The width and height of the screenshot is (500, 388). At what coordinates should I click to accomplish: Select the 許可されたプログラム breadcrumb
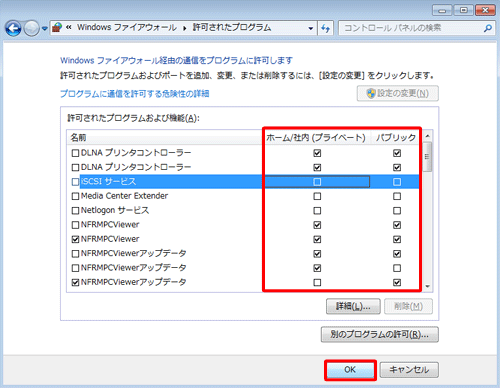click(x=232, y=27)
